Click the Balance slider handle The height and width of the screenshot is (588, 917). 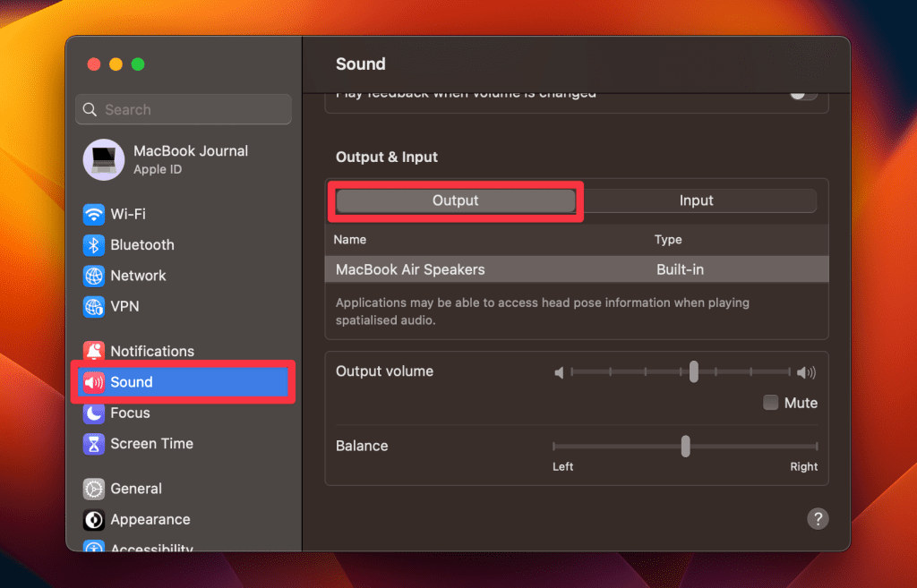(x=685, y=446)
